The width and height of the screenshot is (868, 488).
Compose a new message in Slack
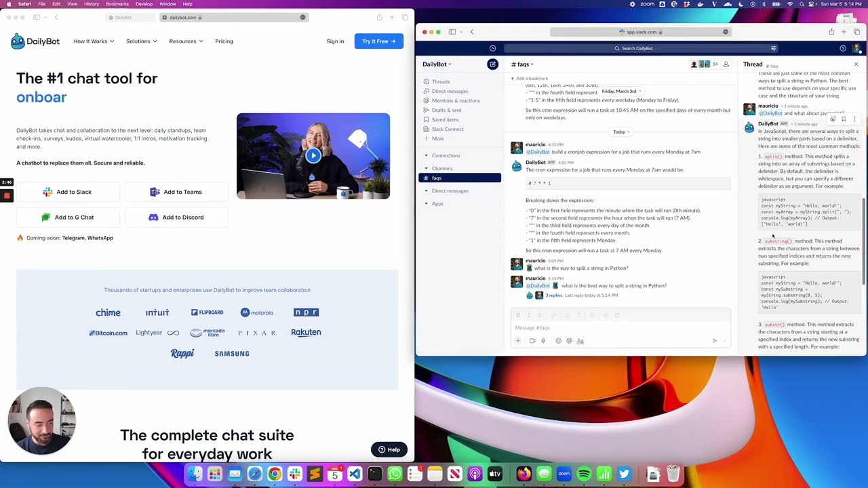pos(492,64)
